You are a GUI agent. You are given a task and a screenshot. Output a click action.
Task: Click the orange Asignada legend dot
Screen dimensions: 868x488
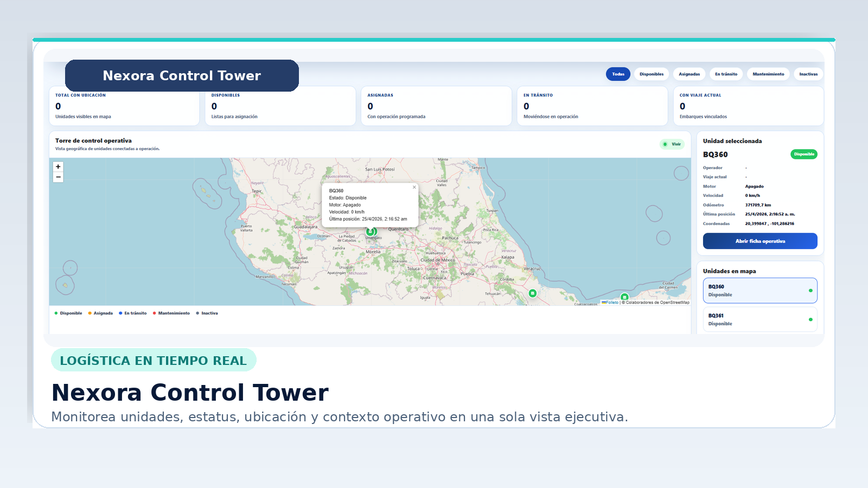coord(90,313)
